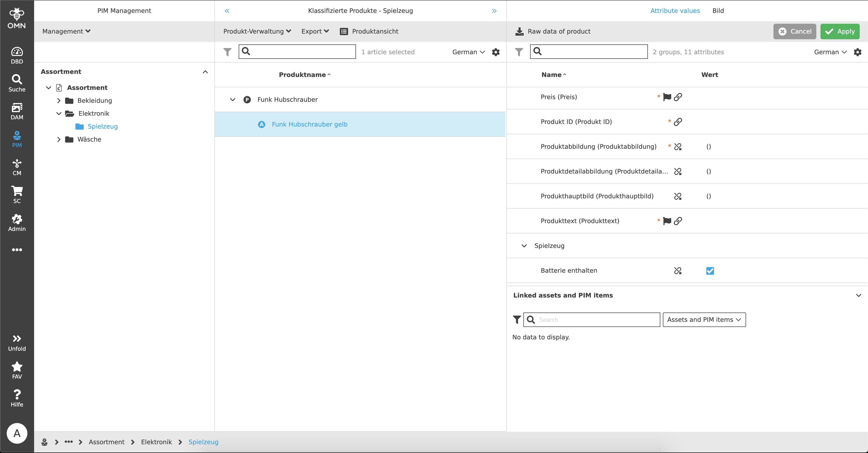
Task: Open the Produkt-Verwaltung menu
Action: tap(257, 31)
